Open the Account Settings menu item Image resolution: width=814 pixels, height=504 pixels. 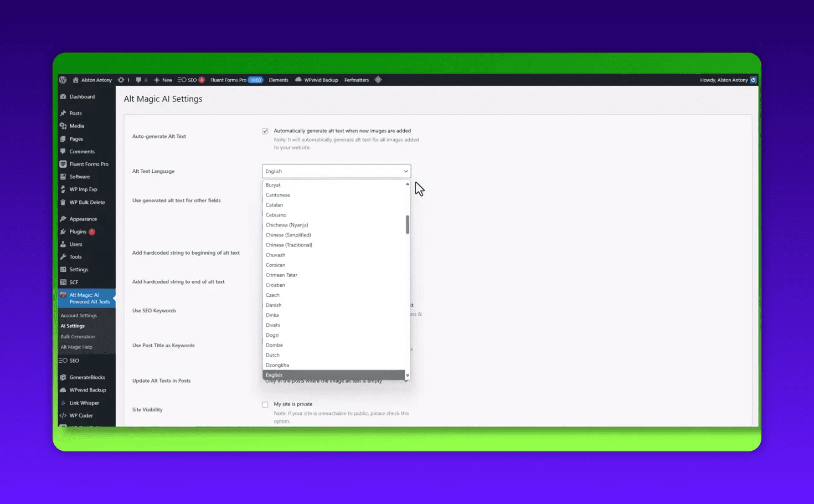[79, 315]
